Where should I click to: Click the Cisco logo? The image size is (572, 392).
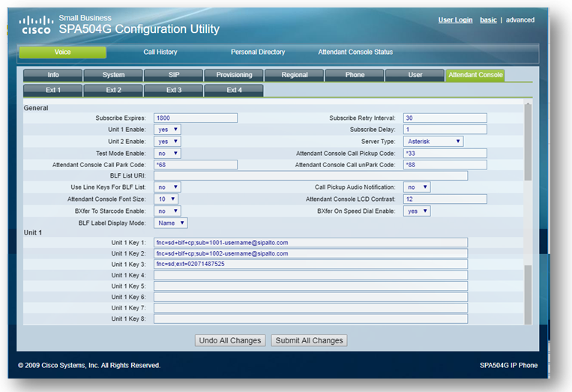coord(36,25)
